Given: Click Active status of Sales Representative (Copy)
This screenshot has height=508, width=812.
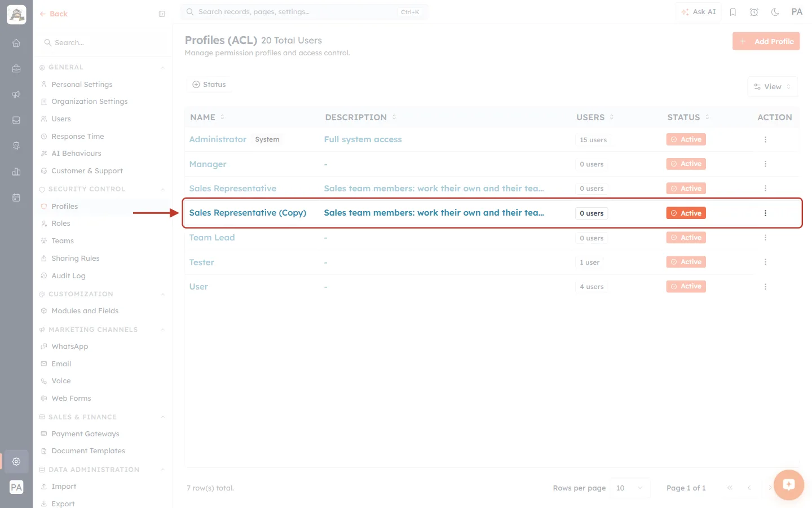Looking at the screenshot, I should pos(686,213).
